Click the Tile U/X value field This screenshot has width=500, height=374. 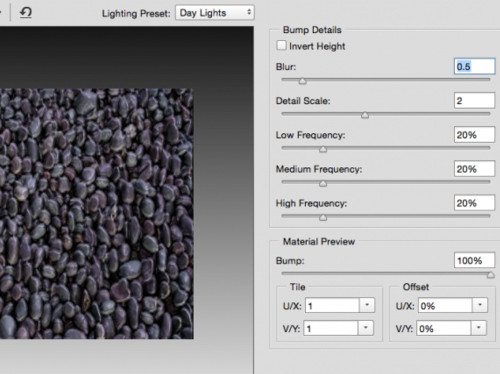click(332, 305)
